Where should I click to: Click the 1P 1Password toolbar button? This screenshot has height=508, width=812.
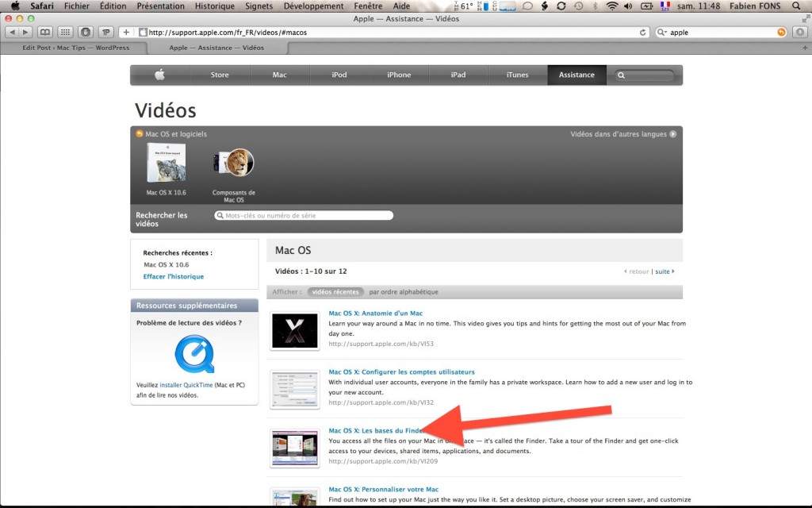pyautogui.click(x=105, y=32)
